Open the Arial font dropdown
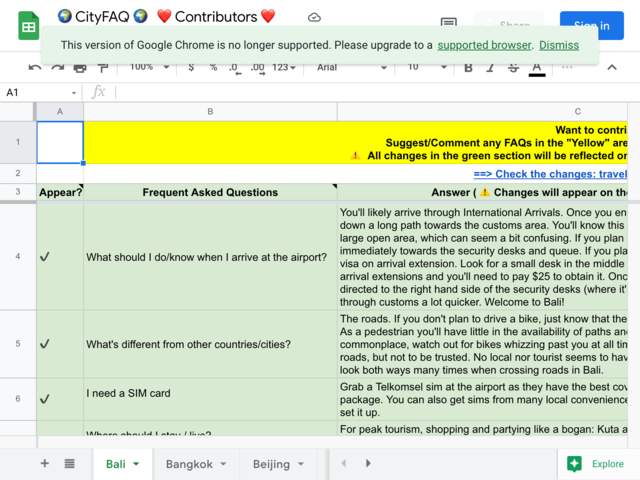Image resolution: width=640 pixels, height=480 pixels. tap(351, 67)
